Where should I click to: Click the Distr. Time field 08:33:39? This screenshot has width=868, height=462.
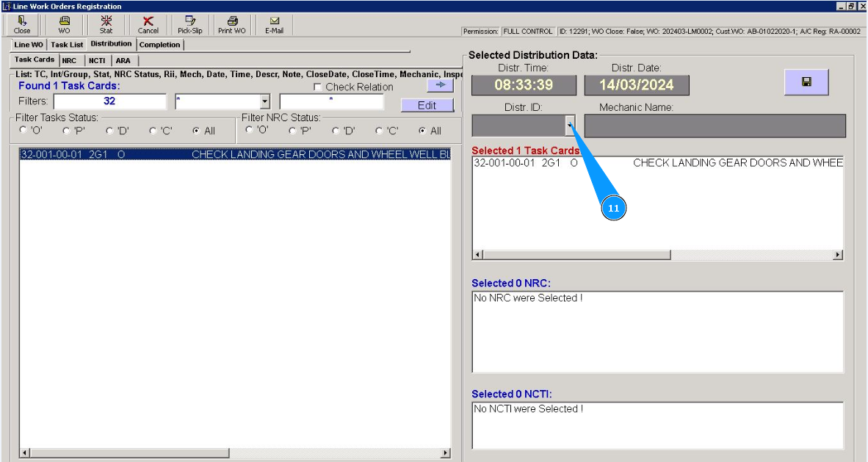(x=524, y=85)
